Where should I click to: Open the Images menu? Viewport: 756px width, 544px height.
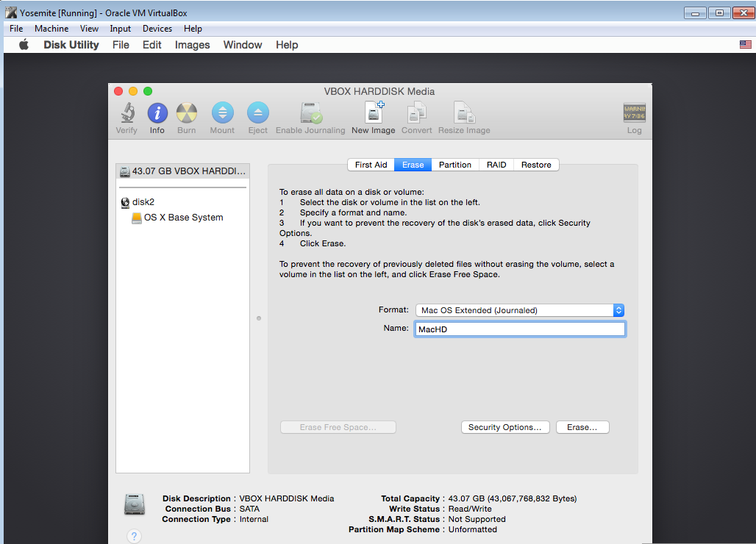193,45
